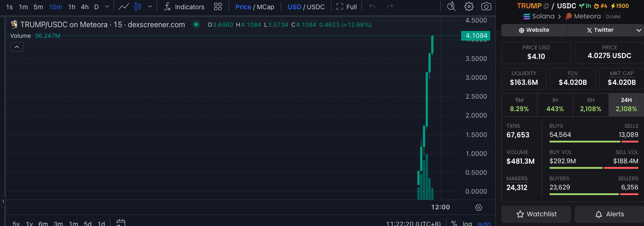Enter Full screen chart mode
The width and height of the screenshot is (644, 226).
tap(347, 7)
